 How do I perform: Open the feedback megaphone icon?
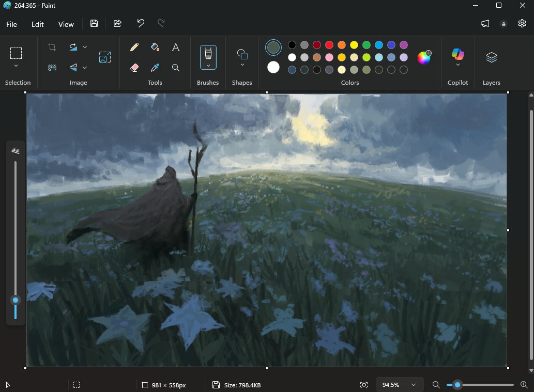pyautogui.click(x=485, y=23)
